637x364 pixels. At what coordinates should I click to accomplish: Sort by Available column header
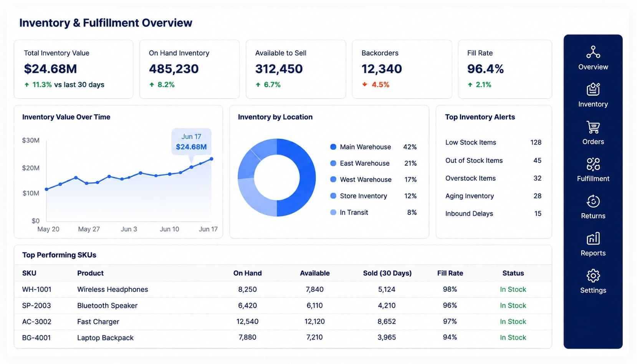pos(314,273)
